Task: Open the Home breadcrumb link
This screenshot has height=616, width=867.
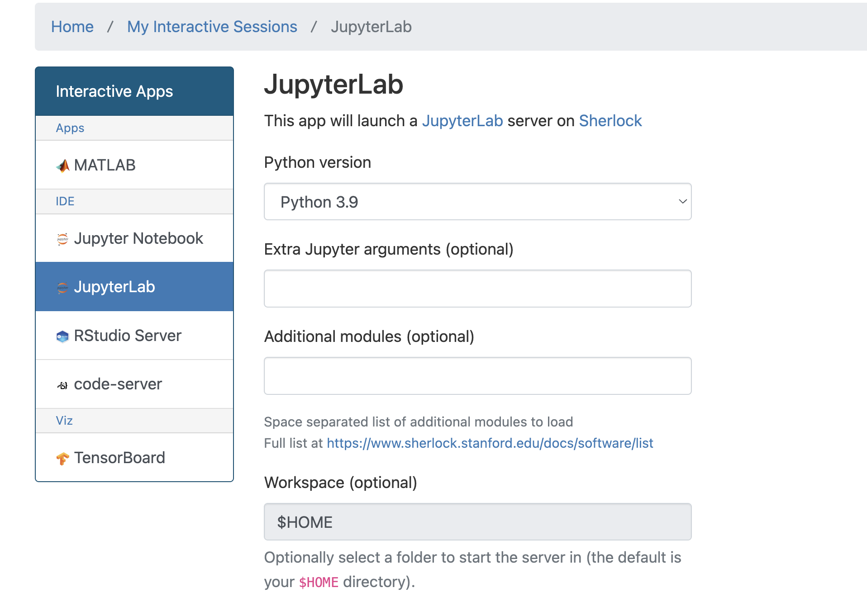Action: (72, 26)
